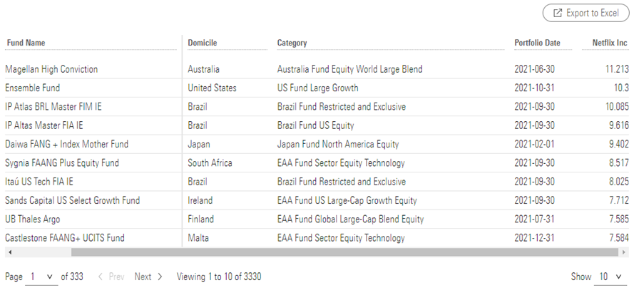This screenshot has height=295, width=644.
Task: Open the Show rows-per-page dropdown
Action: (610, 276)
